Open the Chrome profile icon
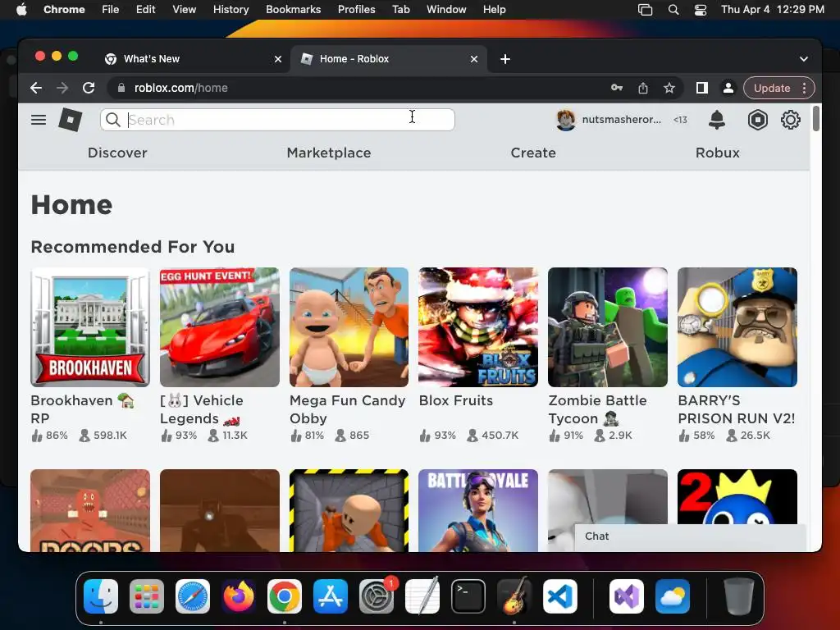Image resolution: width=840 pixels, height=630 pixels. (728, 88)
